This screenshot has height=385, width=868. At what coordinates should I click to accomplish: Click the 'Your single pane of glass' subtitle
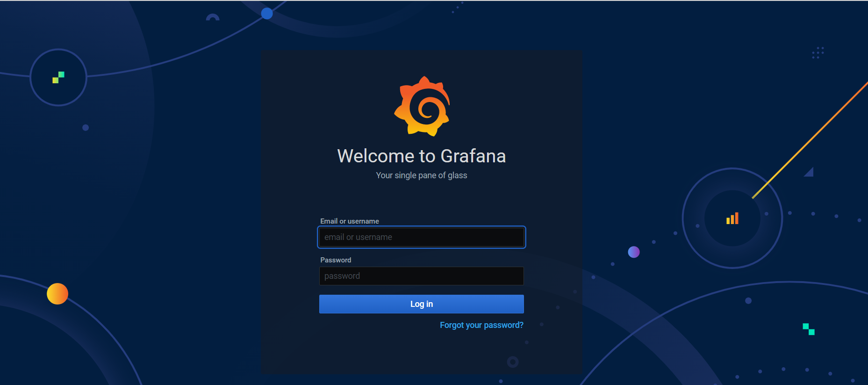tap(422, 175)
